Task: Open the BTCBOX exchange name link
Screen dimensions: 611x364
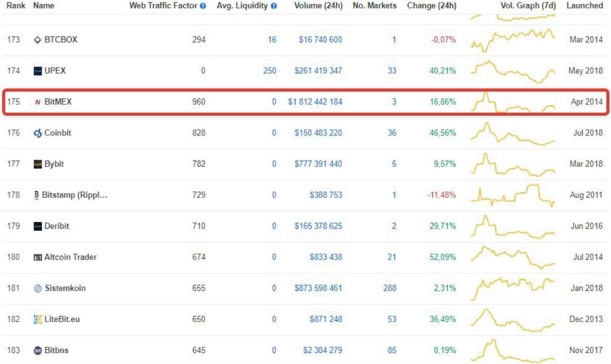Action: click(61, 40)
